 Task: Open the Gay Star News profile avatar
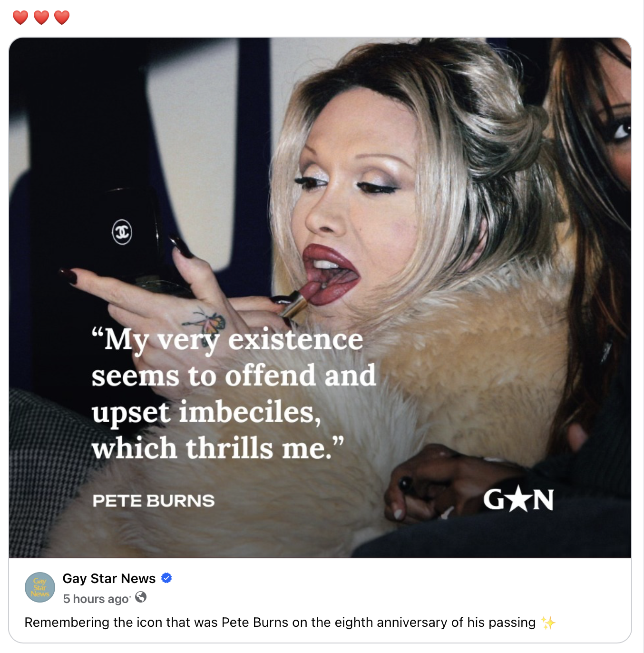(40, 587)
